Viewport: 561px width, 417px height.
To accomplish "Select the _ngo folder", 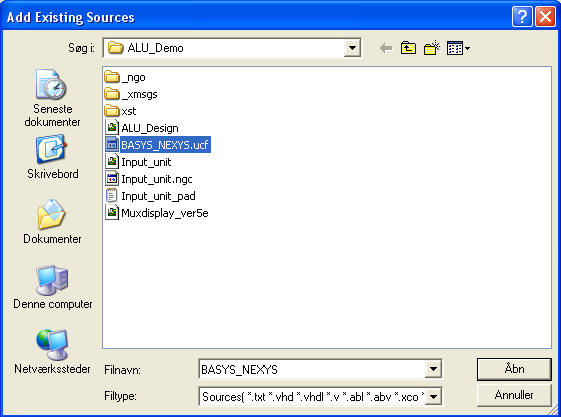I will pyautogui.click(x=125, y=77).
